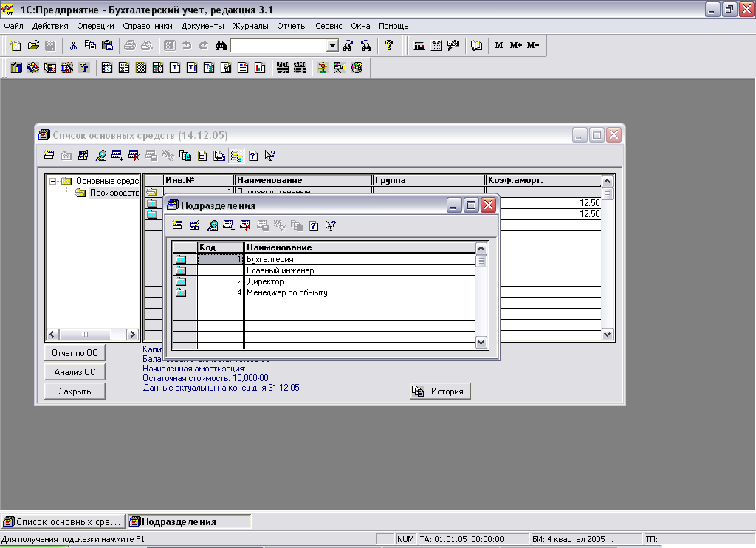756x548 pixels.
Task: Click the open book icon beside M
Action: 476,45
